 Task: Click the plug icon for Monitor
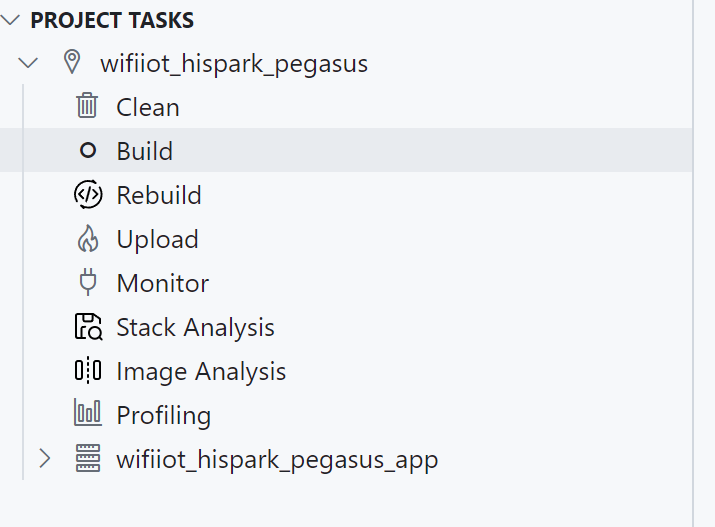click(x=88, y=282)
